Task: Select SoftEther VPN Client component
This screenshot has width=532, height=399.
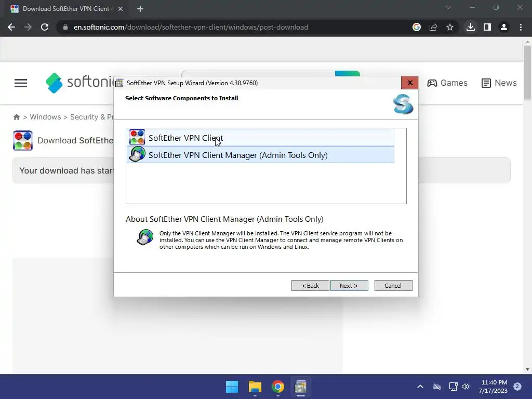Action: click(260, 137)
